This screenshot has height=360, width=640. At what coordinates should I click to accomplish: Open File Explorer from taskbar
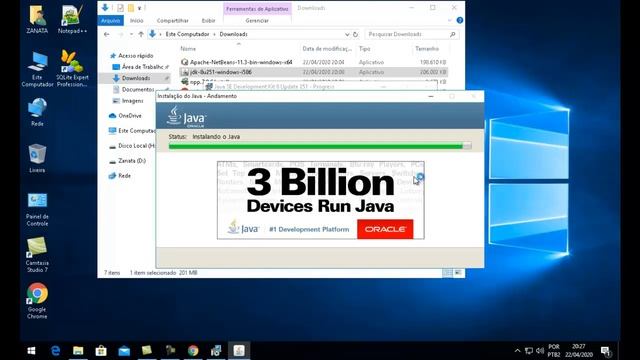tap(78, 351)
